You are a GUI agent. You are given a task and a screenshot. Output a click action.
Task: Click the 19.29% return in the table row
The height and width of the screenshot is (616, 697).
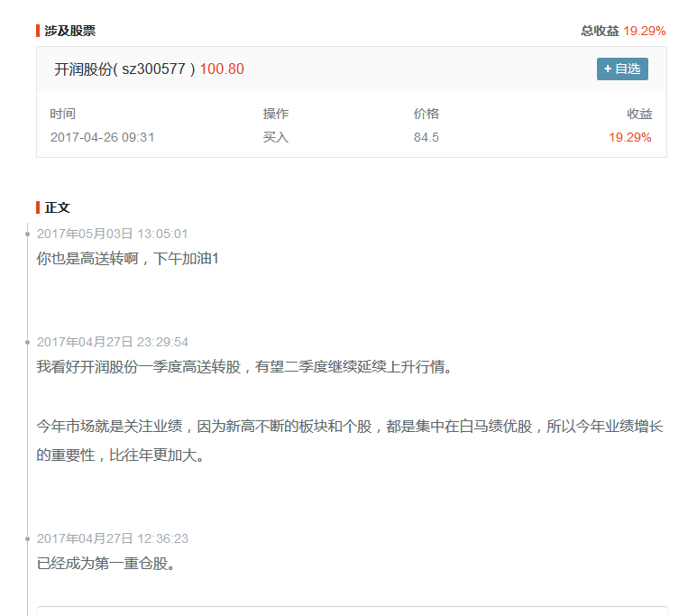[630, 137]
